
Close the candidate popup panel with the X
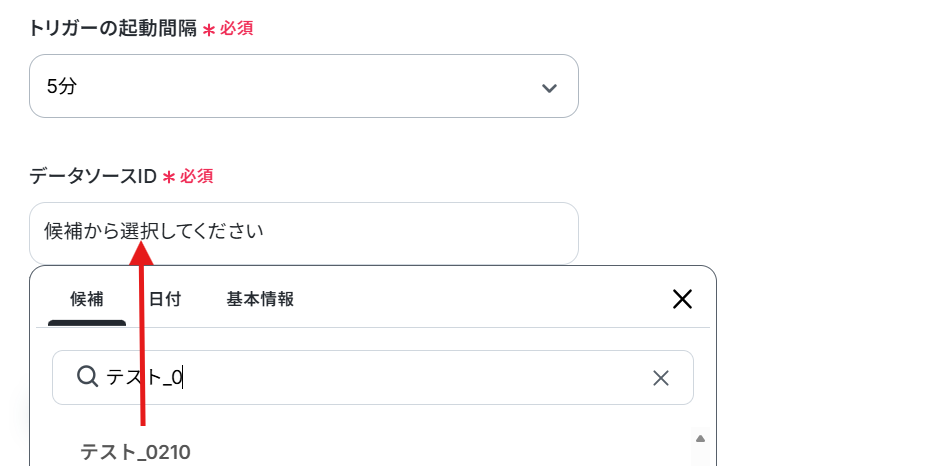click(682, 299)
